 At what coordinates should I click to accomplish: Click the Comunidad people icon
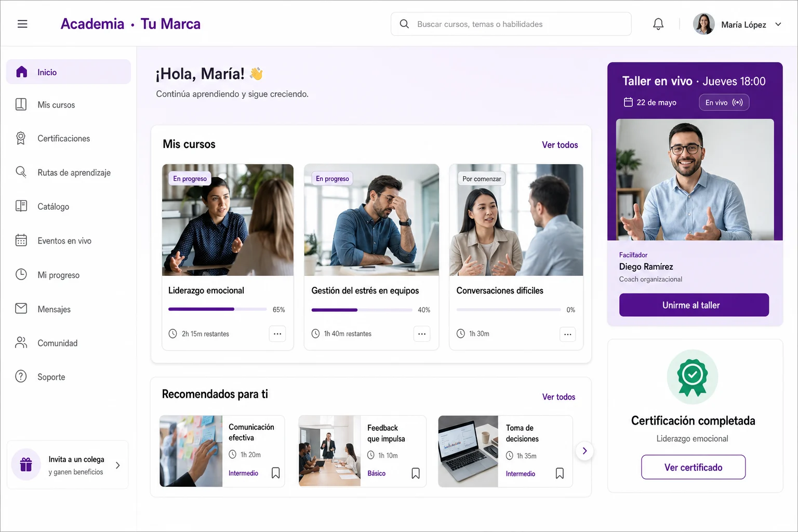tap(21, 342)
